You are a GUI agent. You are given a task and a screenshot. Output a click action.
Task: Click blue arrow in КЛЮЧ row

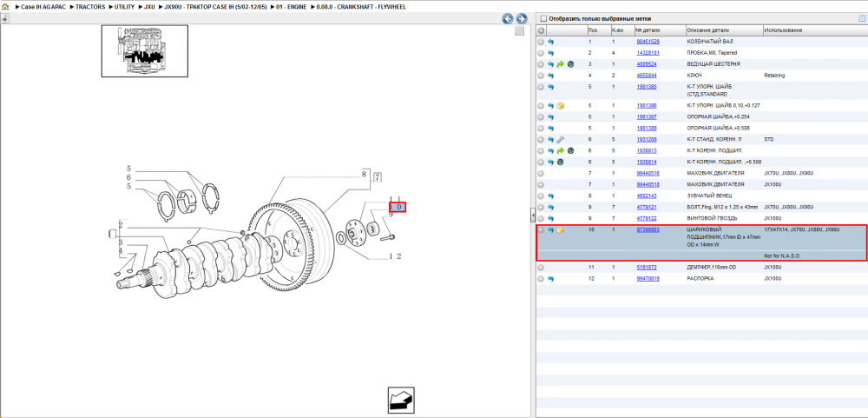[551, 75]
